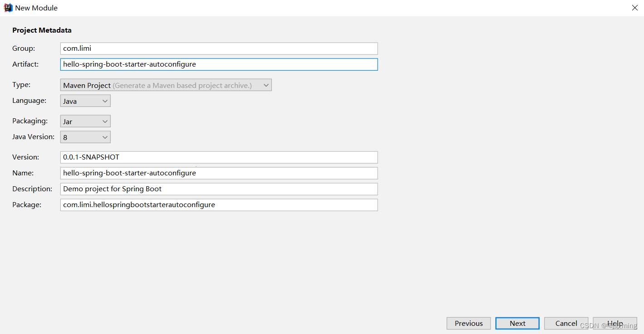Expand the Language dropdown set to Java
The image size is (644, 334).
tap(85, 101)
